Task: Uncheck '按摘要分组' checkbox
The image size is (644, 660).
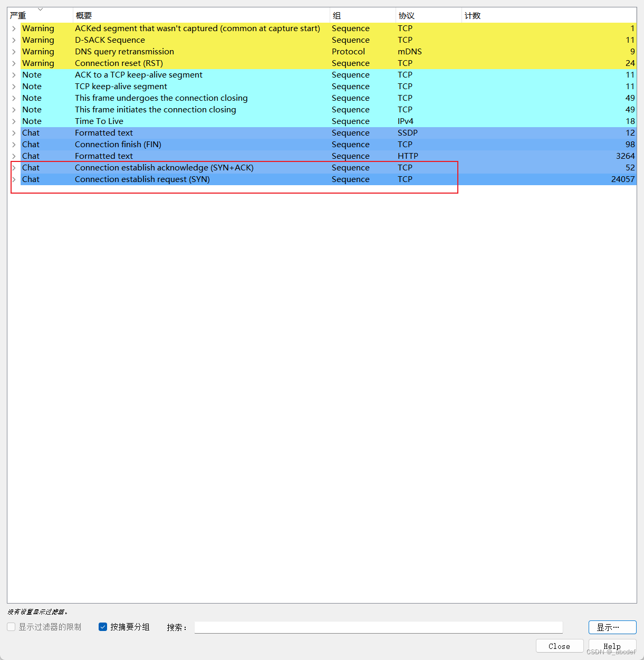Action: pos(103,627)
